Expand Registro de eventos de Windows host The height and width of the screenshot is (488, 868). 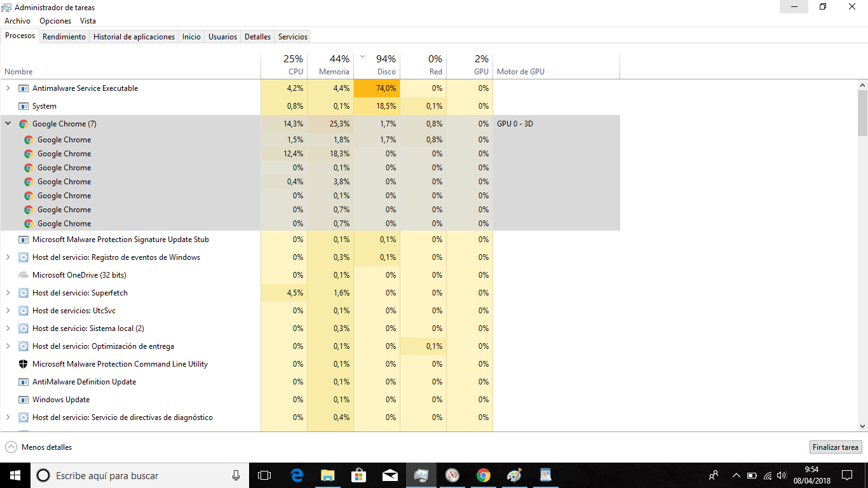tap(8, 257)
